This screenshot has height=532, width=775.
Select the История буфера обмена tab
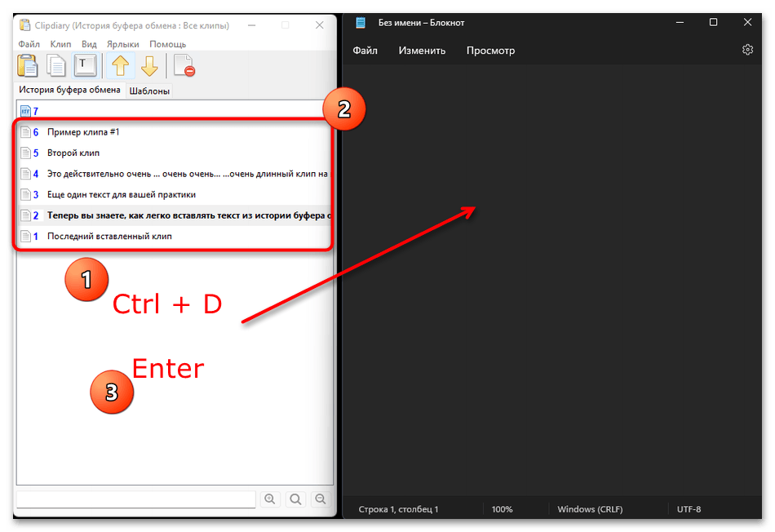tap(69, 90)
